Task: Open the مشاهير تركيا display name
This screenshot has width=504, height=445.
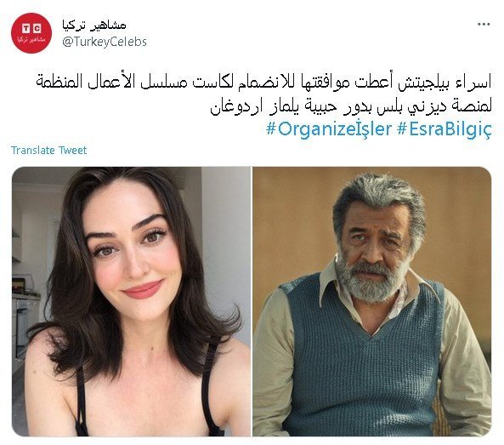Action: 93,25
